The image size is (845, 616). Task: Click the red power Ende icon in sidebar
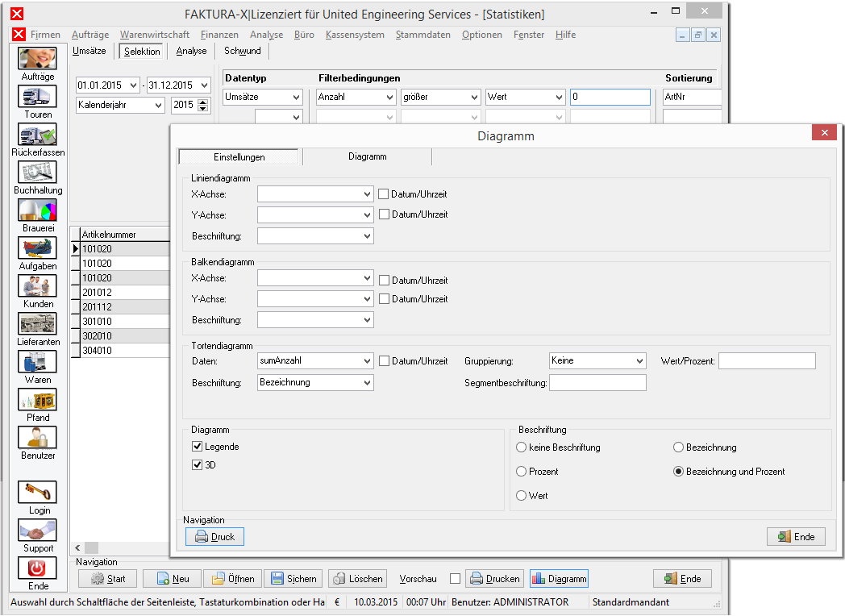(37, 568)
